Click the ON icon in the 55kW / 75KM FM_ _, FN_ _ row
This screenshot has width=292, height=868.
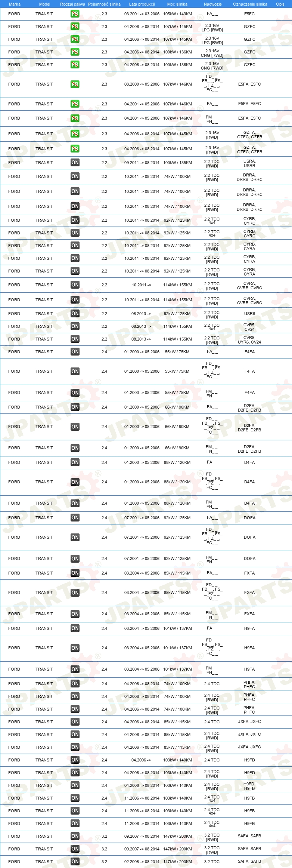point(75,393)
